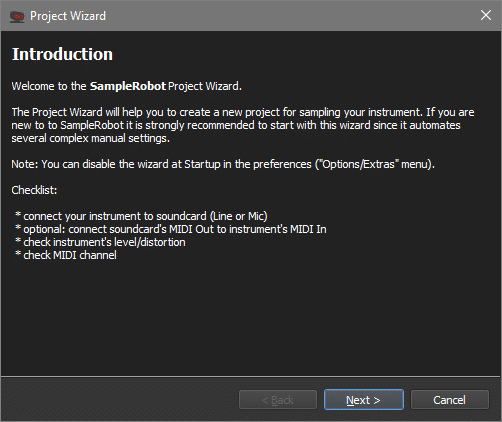
Task: Proceed with the Next > button
Action: point(364,399)
